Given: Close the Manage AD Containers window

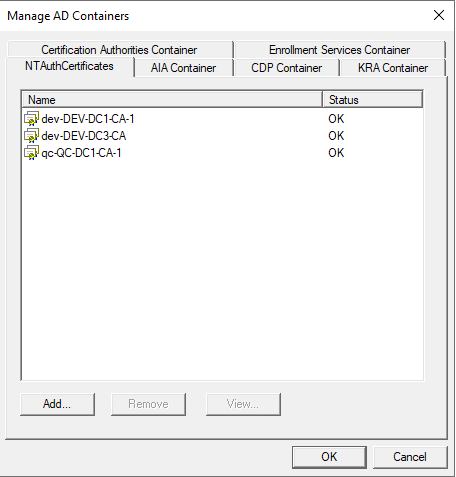Looking at the screenshot, I should click(x=439, y=15).
